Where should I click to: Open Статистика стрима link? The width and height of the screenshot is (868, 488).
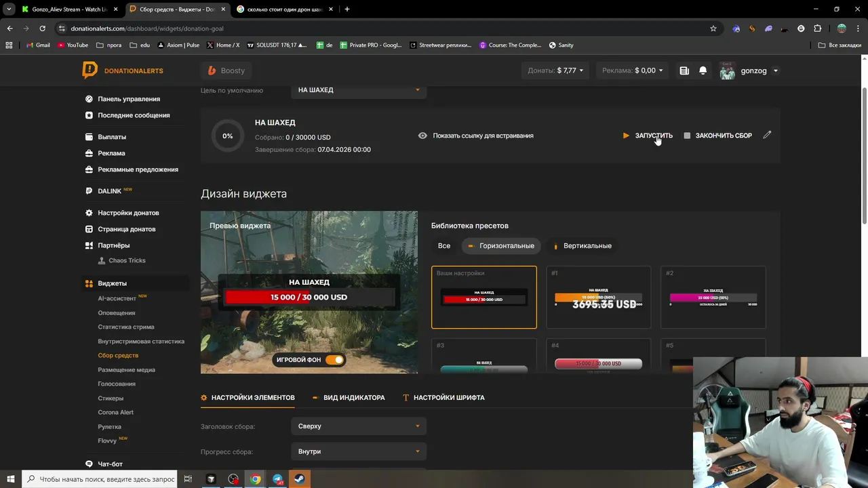click(x=126, y=327)
